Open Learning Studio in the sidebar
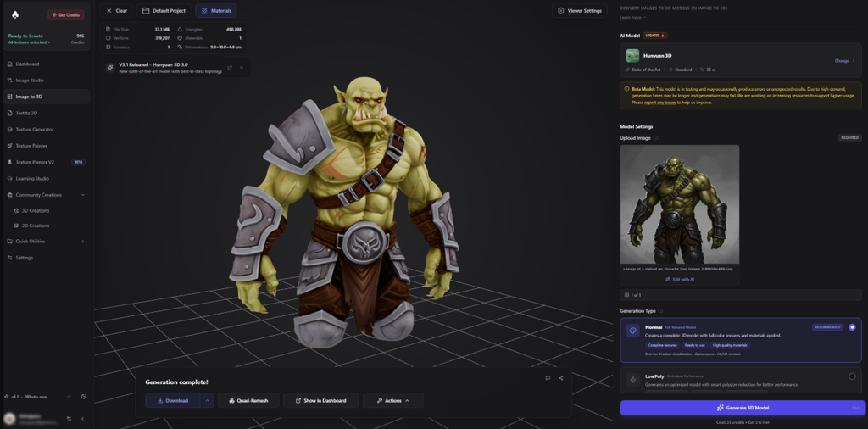The image size is (868, 429). point(47,179)
